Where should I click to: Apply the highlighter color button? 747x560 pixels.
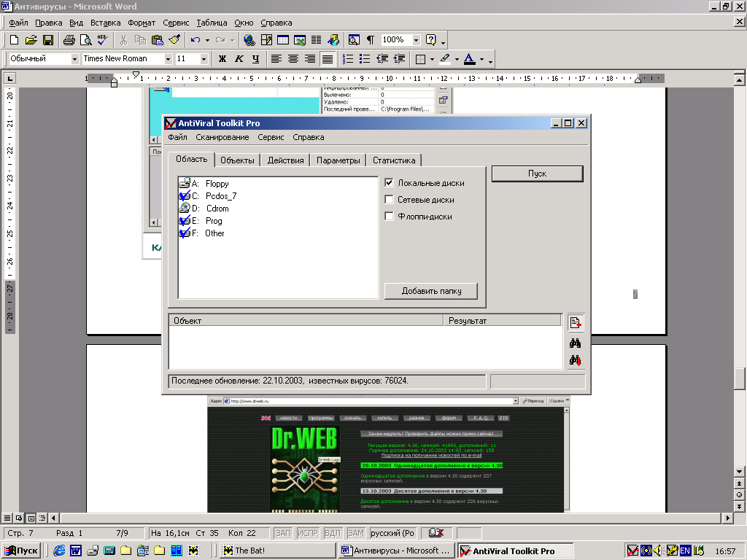click(445, 59)
